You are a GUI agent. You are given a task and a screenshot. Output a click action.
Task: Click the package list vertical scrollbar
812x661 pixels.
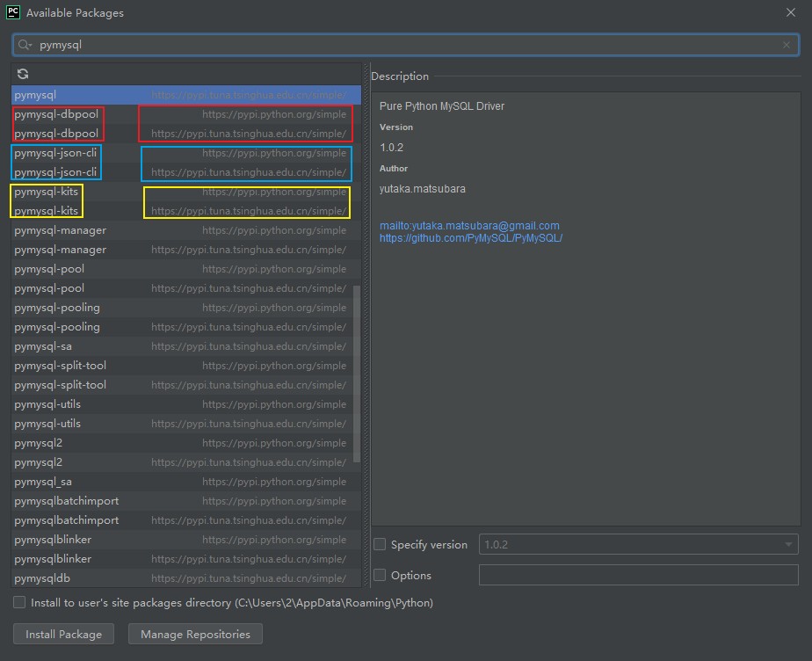coord(356,373)
